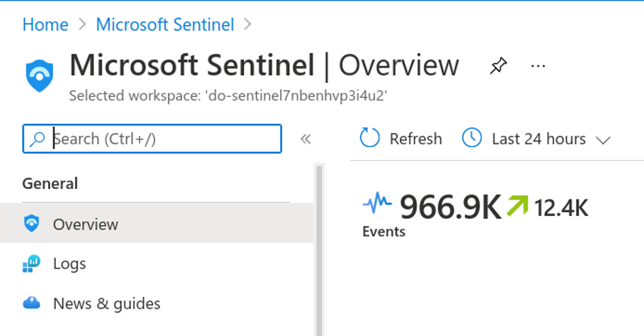
Task: Open the Logs menu item label
Action: 70,264
